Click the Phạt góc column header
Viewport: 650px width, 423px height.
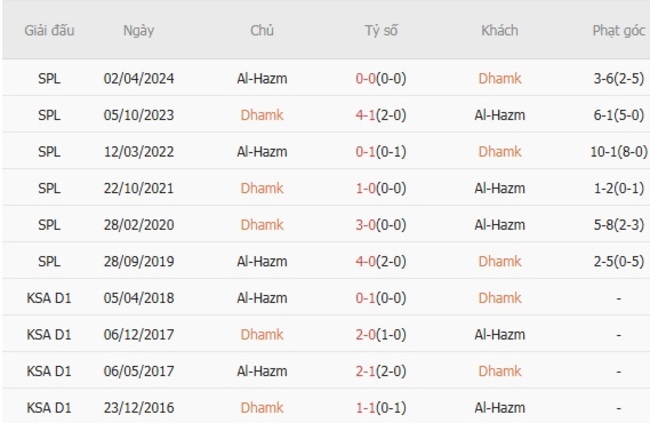click(x=619, y=30)
